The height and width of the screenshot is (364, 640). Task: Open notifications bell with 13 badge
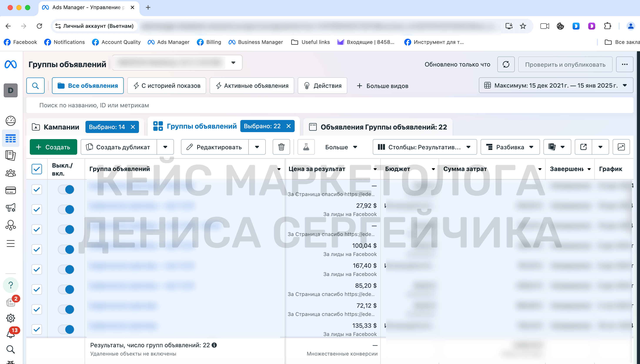11,334
